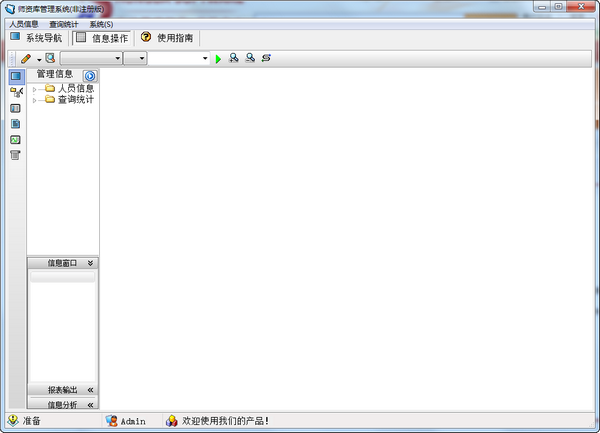Select the column layout sidebar icon

[x=15, y=108]
